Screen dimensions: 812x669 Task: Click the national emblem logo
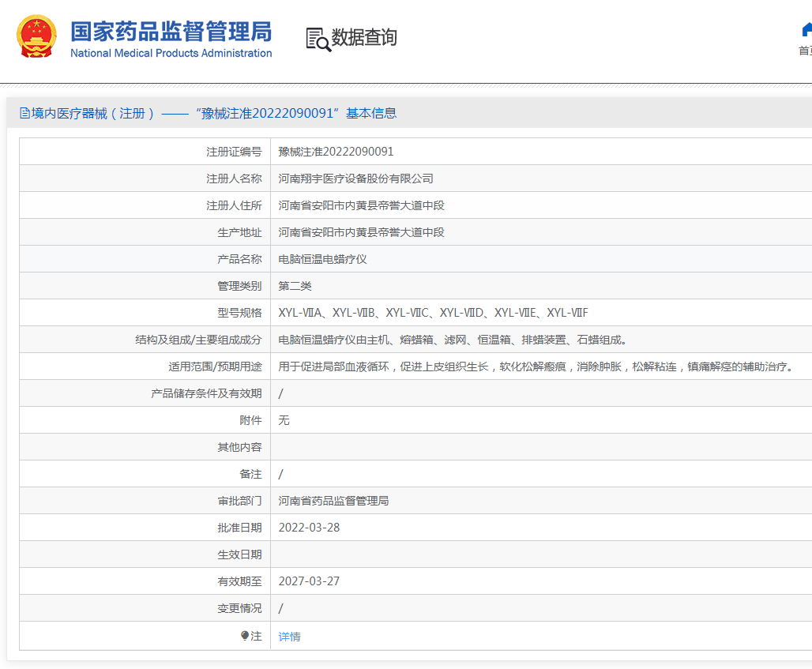[x=36, y=36]
